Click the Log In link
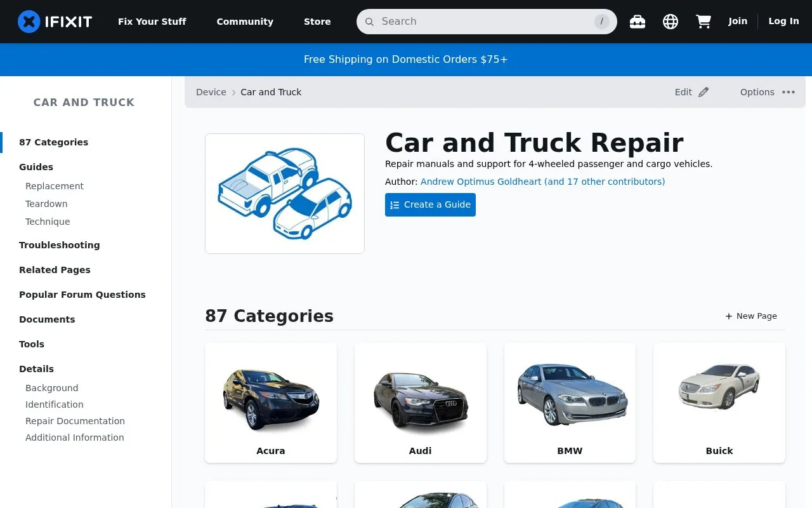This screenshot has height=508, width=812. coord(783,21)
